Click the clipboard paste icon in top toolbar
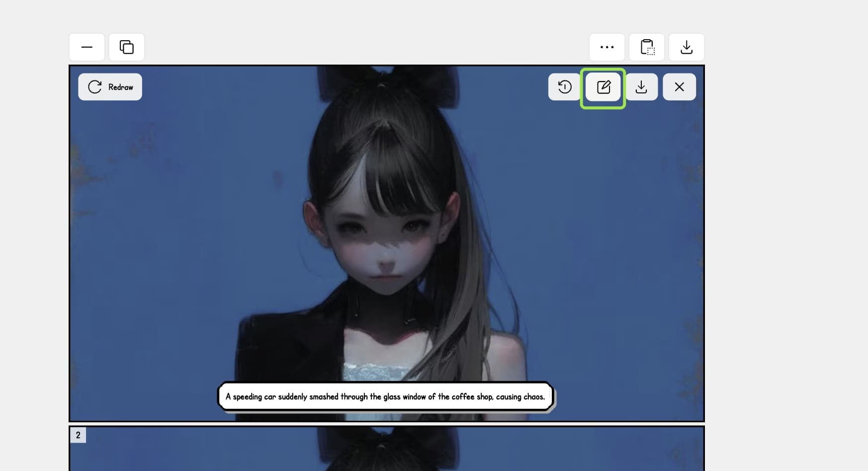 647,47
